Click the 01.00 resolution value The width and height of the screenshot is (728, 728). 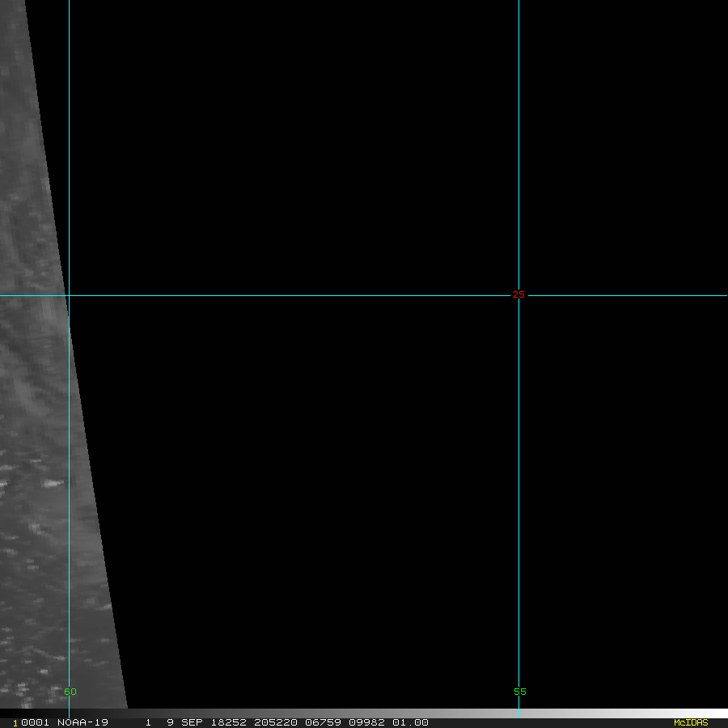click(x=410, y=722)
